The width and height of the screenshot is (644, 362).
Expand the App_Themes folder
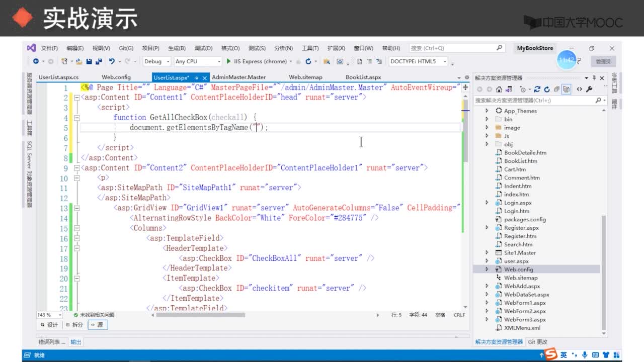487,111
